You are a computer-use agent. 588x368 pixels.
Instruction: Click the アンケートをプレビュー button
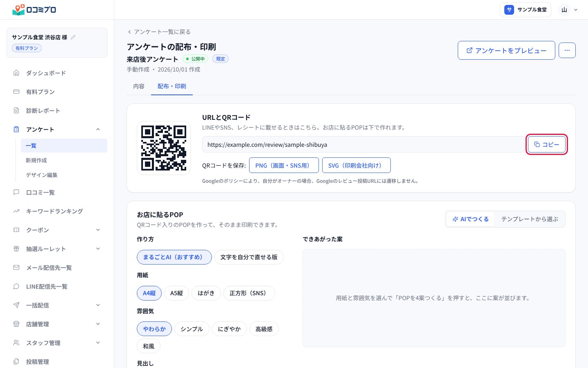506,50
